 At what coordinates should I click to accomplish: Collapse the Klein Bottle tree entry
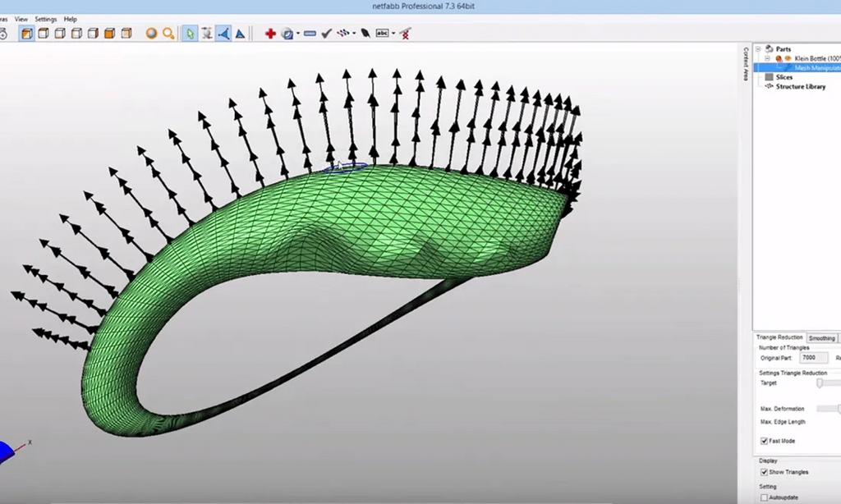point(767,58)
